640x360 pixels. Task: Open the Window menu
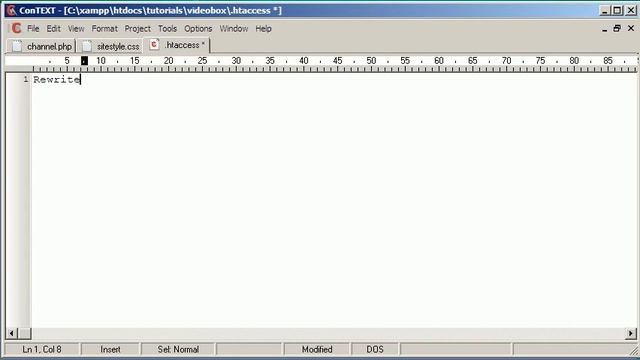[x=234, y=29]
